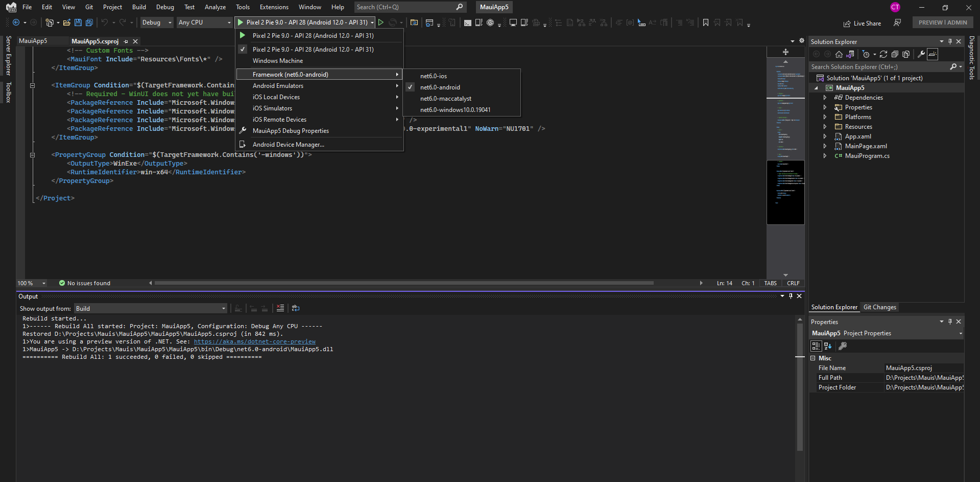This screenshot has width=980, height=482.
Task: Expand the Resources folder node
Action: (825, 127)
